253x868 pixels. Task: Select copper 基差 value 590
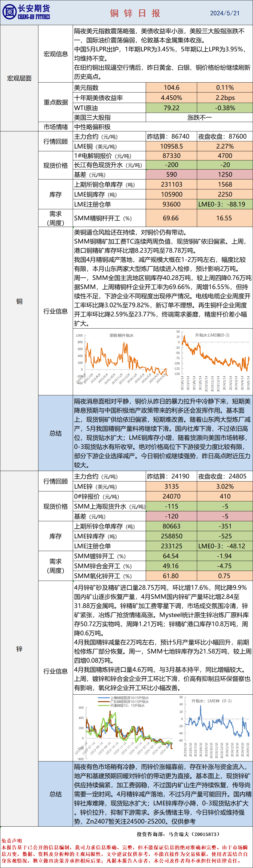click(171, 174)
